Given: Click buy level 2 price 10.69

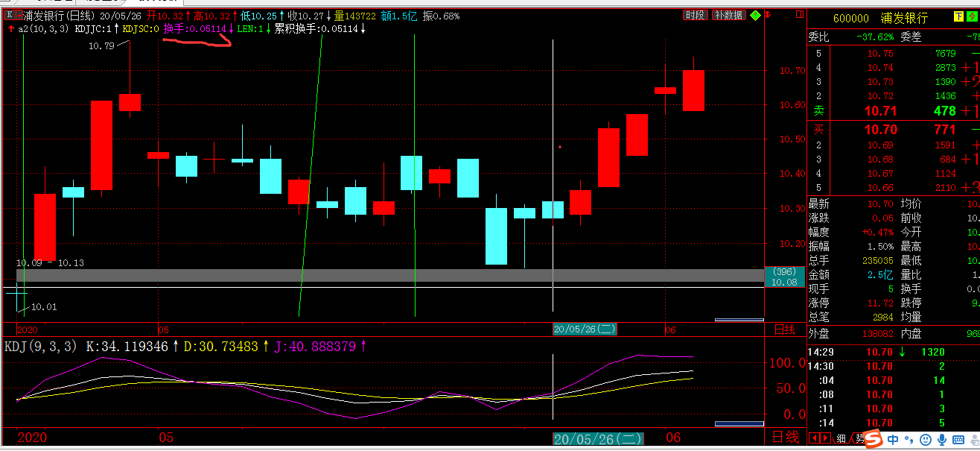Looking at the screenshot, I should [x=880, y=145].
